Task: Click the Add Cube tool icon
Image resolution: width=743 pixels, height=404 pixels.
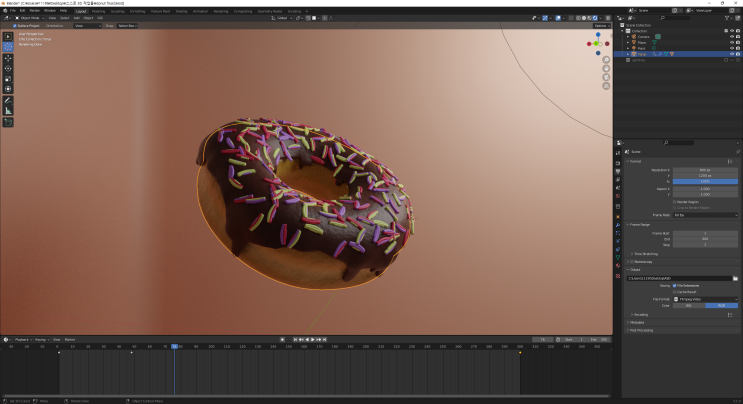Action: coord(8,122)
